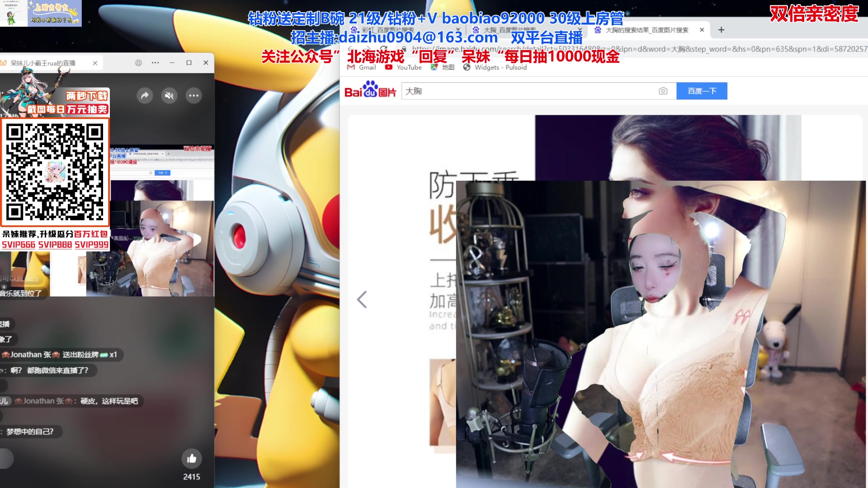The image size is (868, 488).
Task: Open the 地图 bookmark
Action: pos(443,67)
